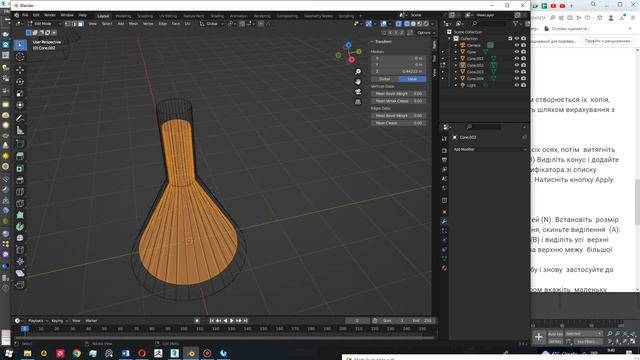The height and width of the screenshot is (360, 640).
Task: Select the Scale tool
Action: coord(20,93)
